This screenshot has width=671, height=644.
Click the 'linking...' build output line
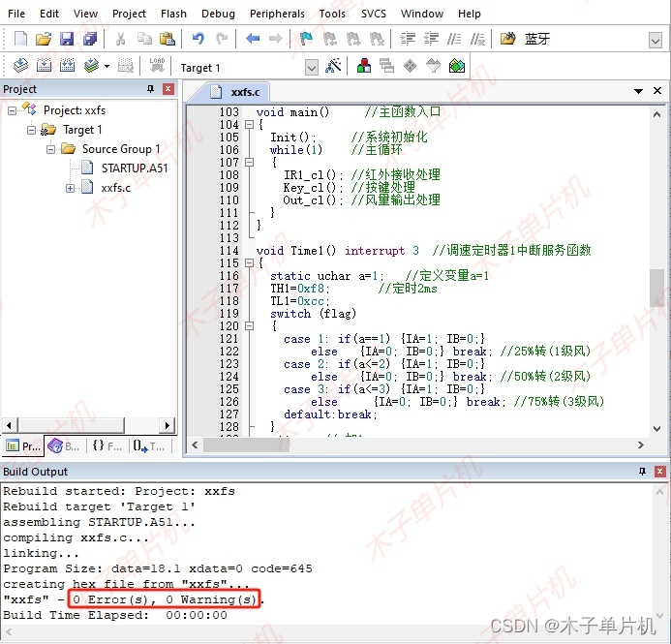pos(41,553)
